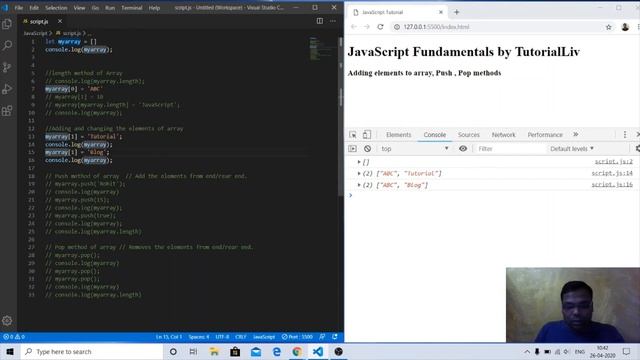640x360 pixels.
Task: Open the Search view in activity bar
Action: pos(7,45)
